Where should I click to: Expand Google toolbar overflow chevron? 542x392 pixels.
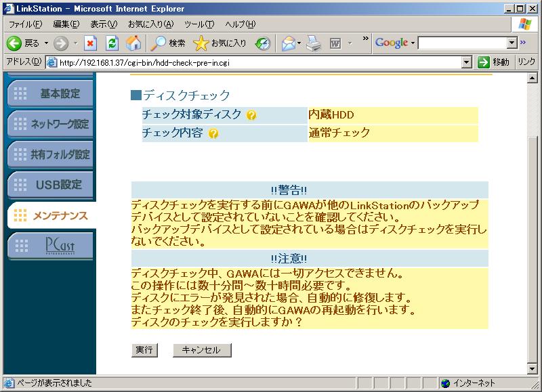(522, 42)
